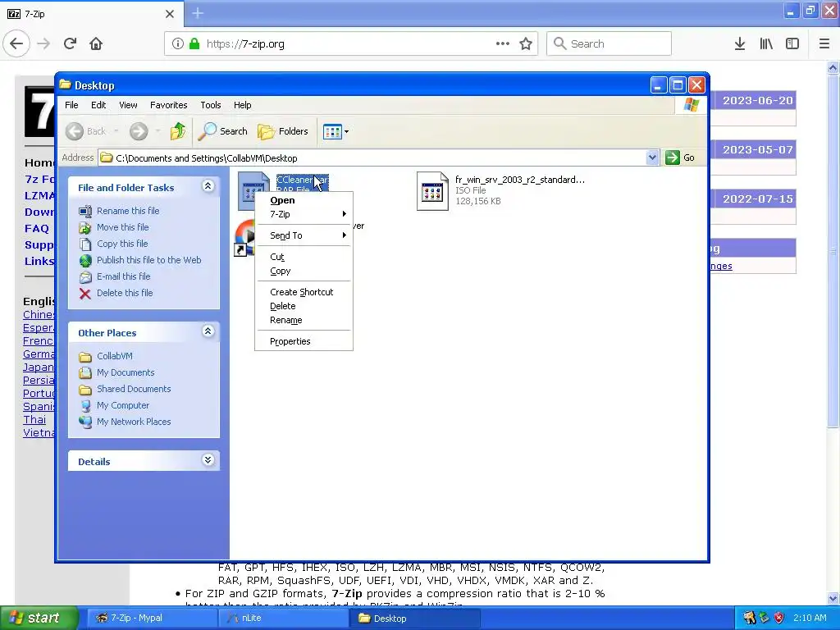Collapse Other Places panel

point(208,331)
